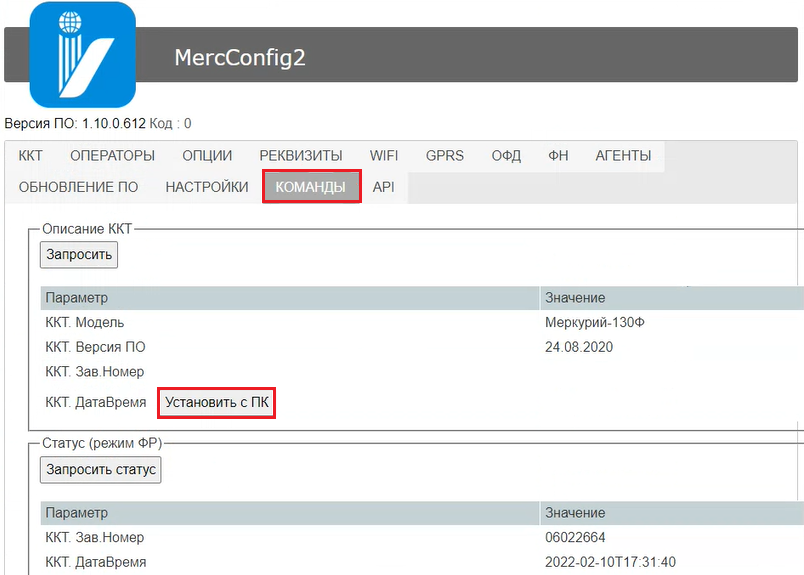Click the 2022-02-10T17:31:40 datetime value

610,562
